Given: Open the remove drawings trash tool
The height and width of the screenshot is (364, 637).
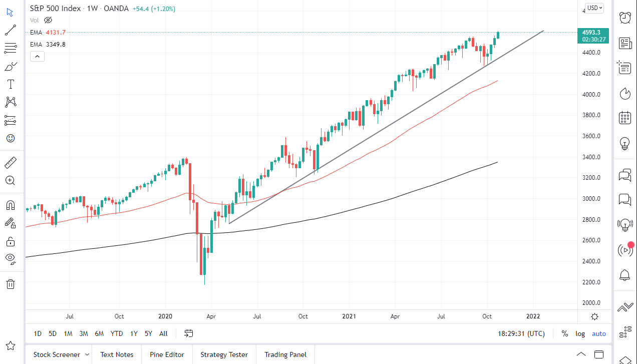Looking at the screenshot, I should [x=10, y=284].
